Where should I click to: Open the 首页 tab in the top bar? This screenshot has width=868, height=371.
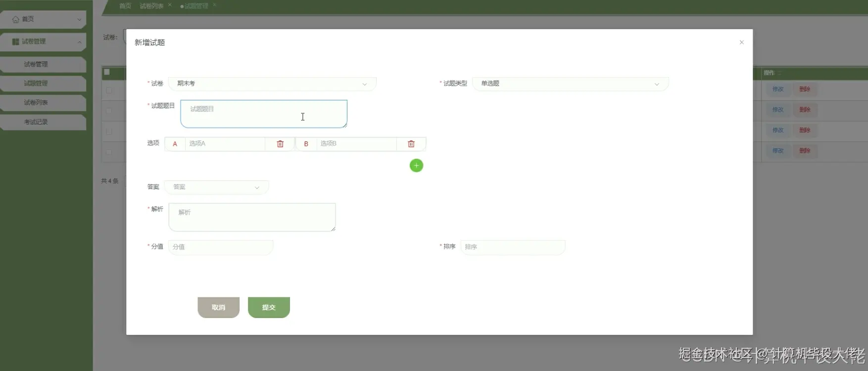click(x=125, y=6)
